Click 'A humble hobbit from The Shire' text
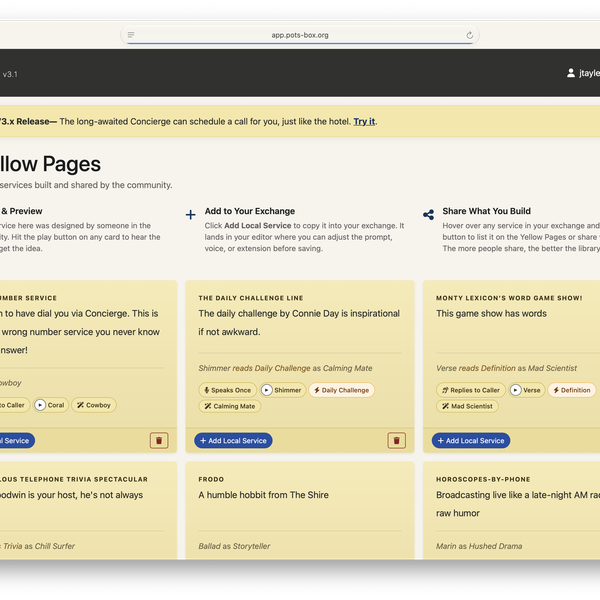Image resolution: width=600 pixels, height=600 pixels. [x=263, y=495]
